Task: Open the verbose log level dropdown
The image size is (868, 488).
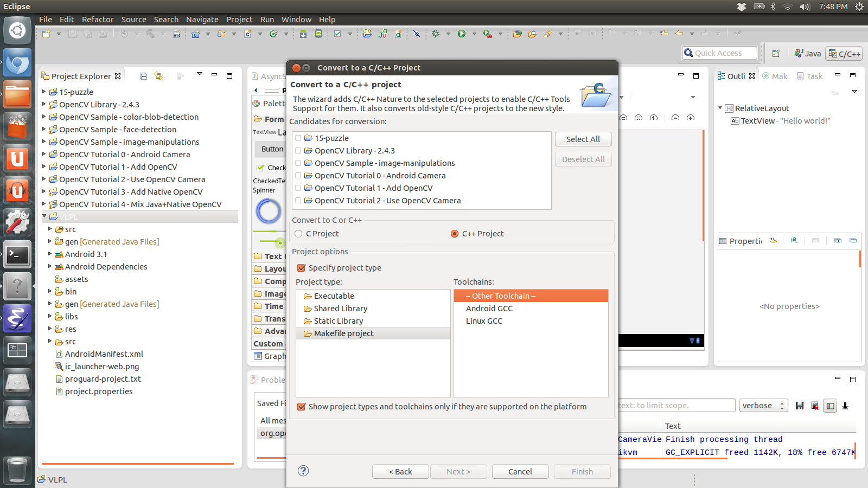Action: 763,406
